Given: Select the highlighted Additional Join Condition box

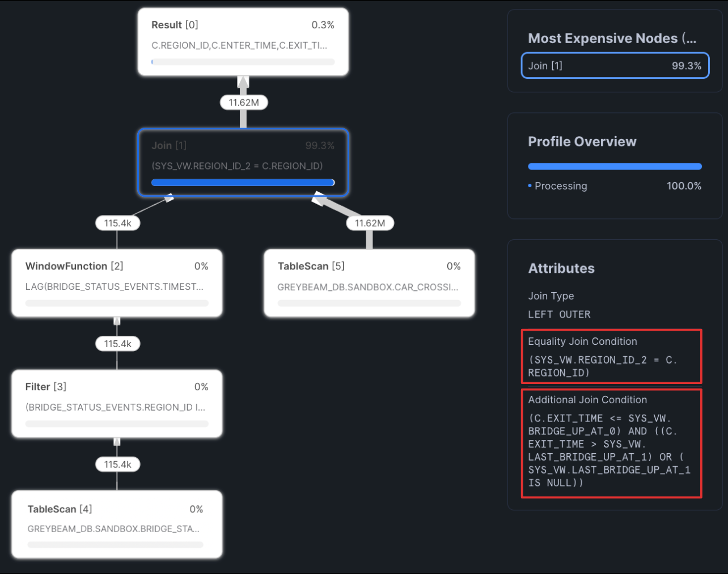Looking at the screenshot, I should pyautogui.click(x=611, y=444).
